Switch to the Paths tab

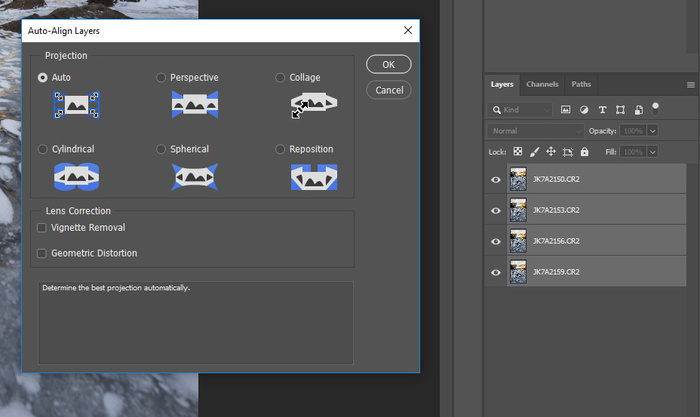click(580, 84)
